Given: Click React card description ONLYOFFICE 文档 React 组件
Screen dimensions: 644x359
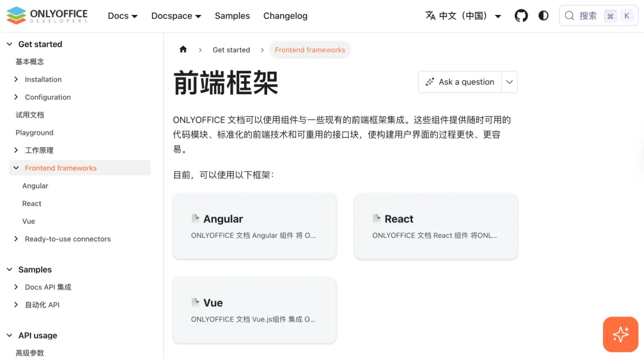Looking at the screenshot, I should coord(435,236).
